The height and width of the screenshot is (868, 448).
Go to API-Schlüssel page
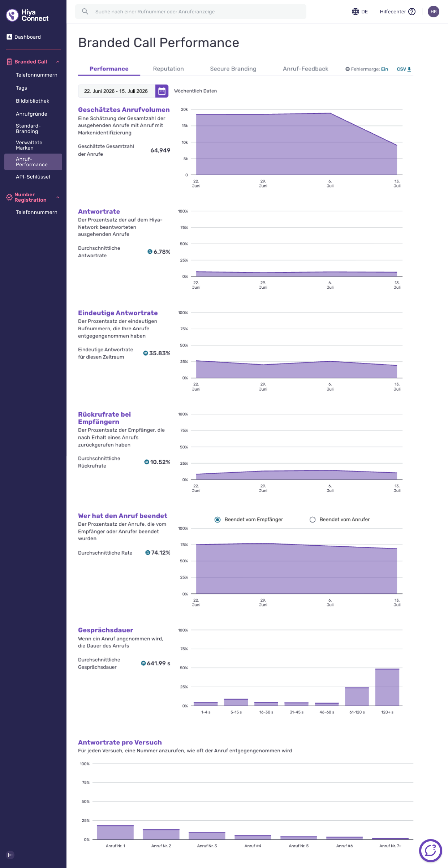(x=33, y=177)
